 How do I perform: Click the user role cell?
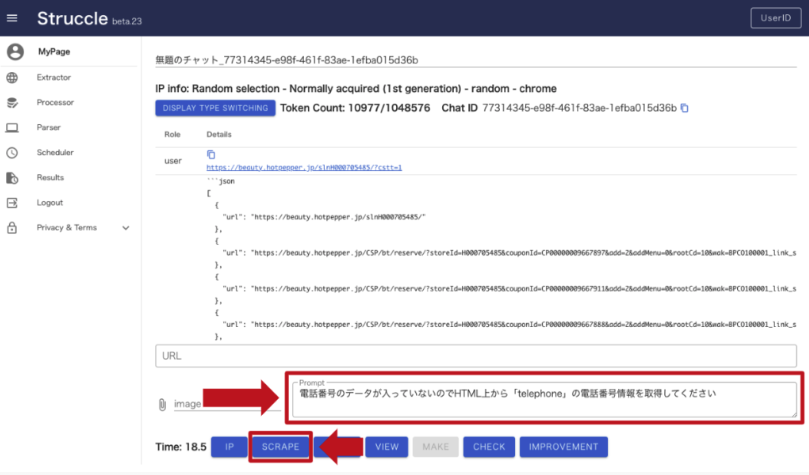tap(173, 161)
